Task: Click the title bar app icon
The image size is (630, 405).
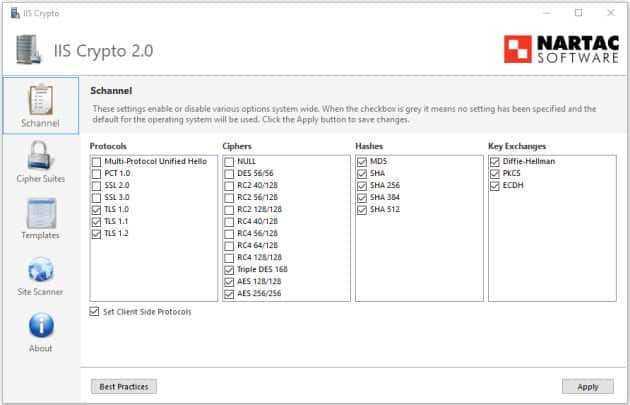Action: pyautogui.click(x=15, y=13)
